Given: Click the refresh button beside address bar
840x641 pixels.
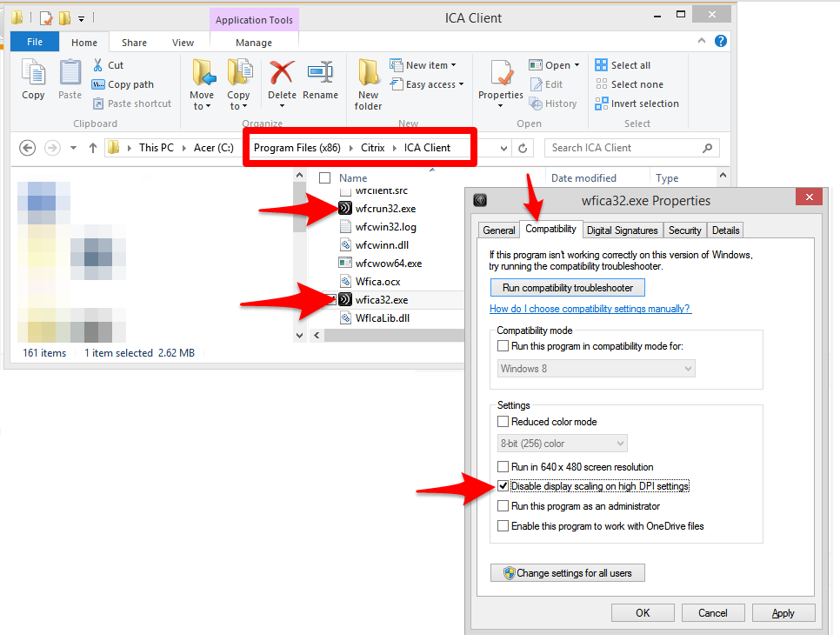Looking at the screenshot, I should coord(523,148).
